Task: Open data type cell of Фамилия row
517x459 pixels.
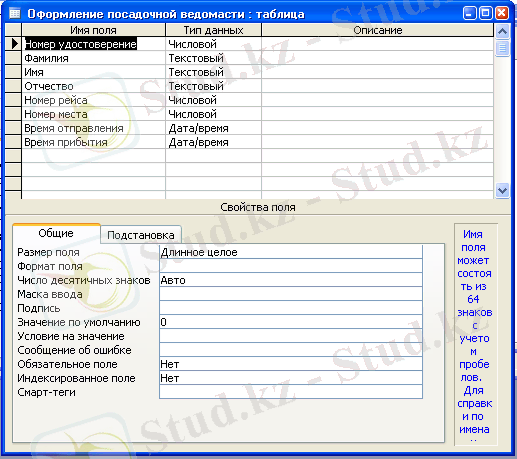Action: [x=213, y=58]
